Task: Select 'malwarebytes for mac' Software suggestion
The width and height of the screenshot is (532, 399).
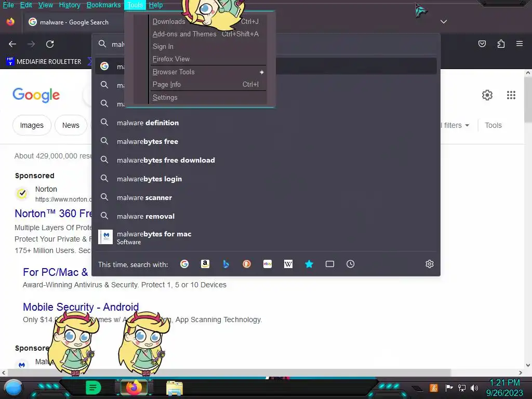Action: 265,237
